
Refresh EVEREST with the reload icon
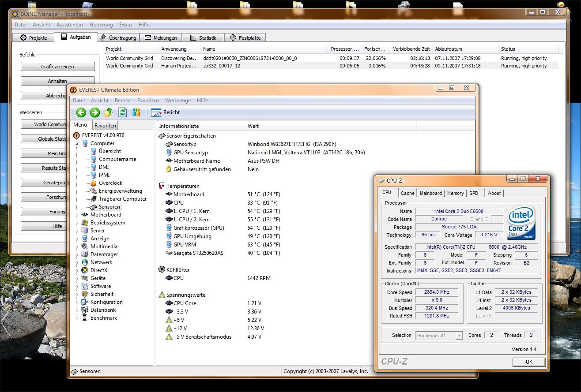[x=122, y=112]
